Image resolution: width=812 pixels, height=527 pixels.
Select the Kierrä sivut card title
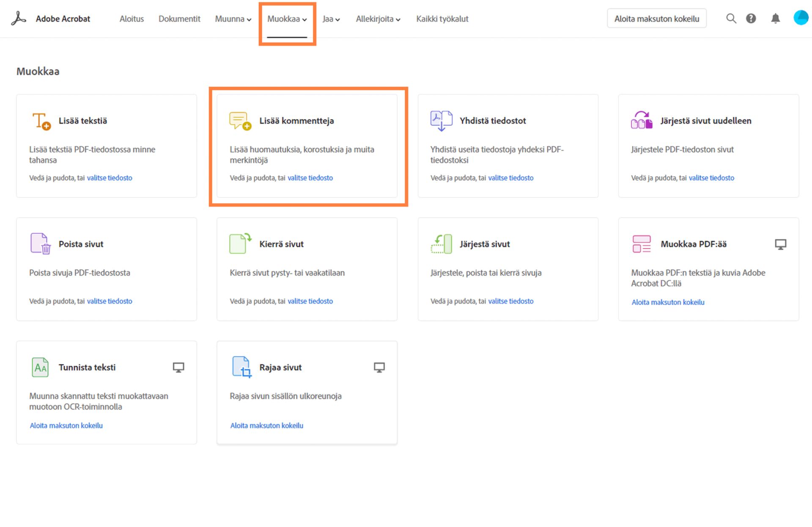point(281,244)
